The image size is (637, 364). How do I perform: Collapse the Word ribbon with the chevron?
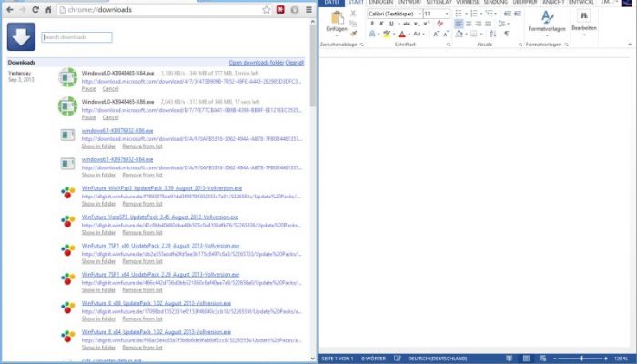[x=630, y=45]
